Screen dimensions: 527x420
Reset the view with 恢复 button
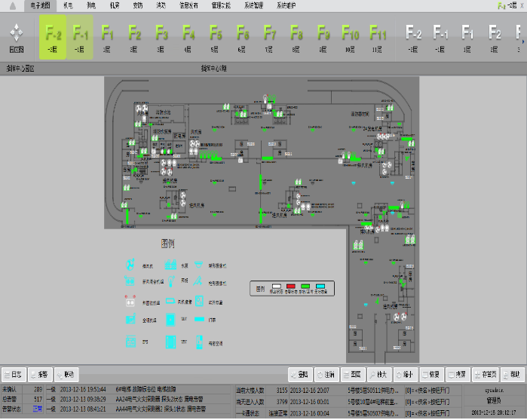431,375
